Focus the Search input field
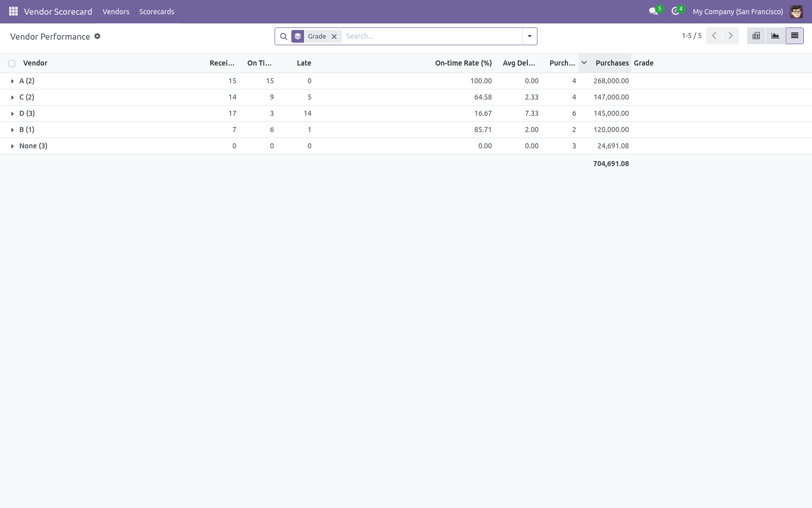The width and height of the screenshot is (812, 508). [432, 36]
